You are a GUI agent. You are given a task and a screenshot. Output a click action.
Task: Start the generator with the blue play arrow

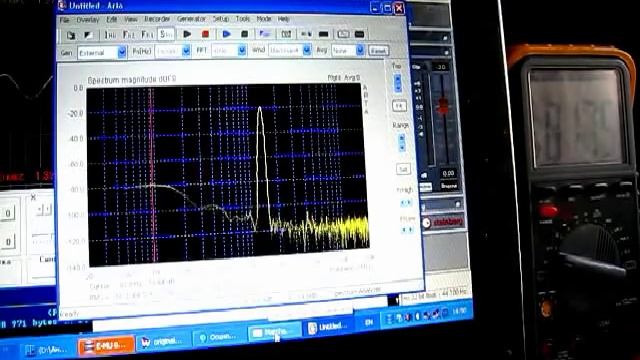click(226, 34)
